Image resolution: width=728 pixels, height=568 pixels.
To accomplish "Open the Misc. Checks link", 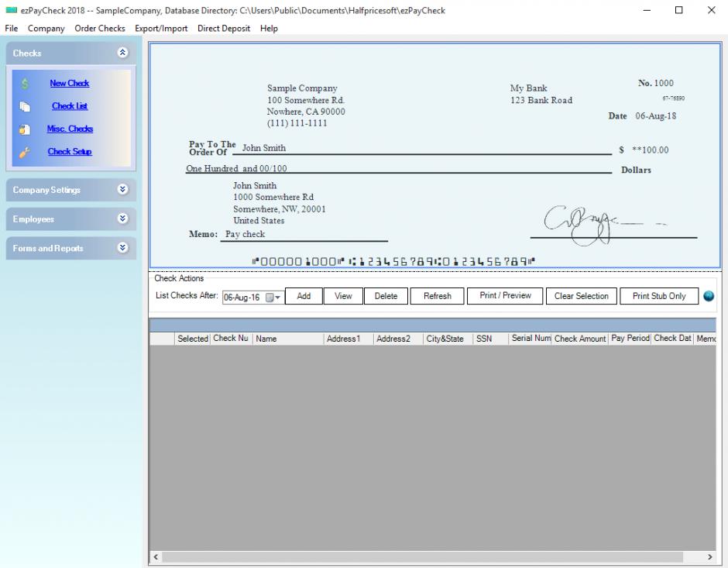I will coord(70,129).
